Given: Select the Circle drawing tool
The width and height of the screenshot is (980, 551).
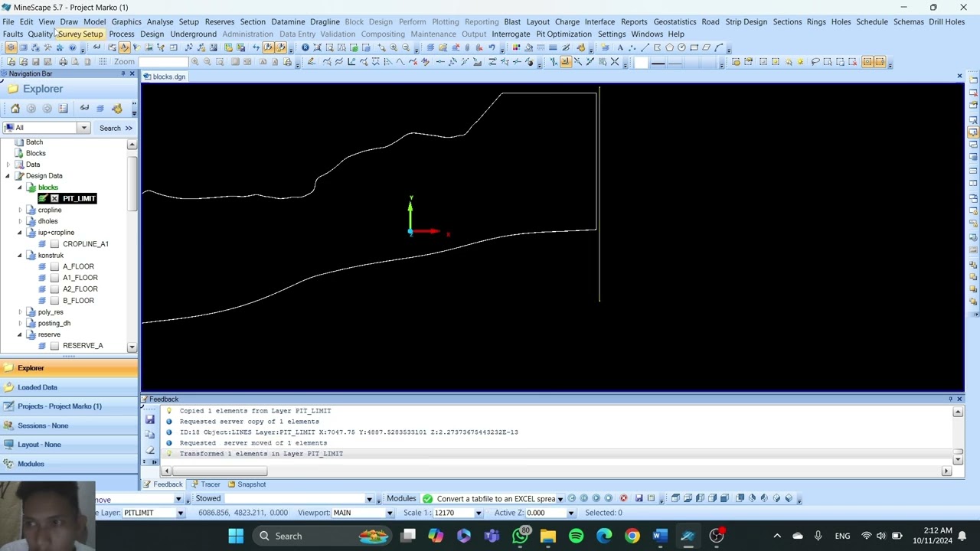Looking at the screenshot, I should [x=681, y=47].
